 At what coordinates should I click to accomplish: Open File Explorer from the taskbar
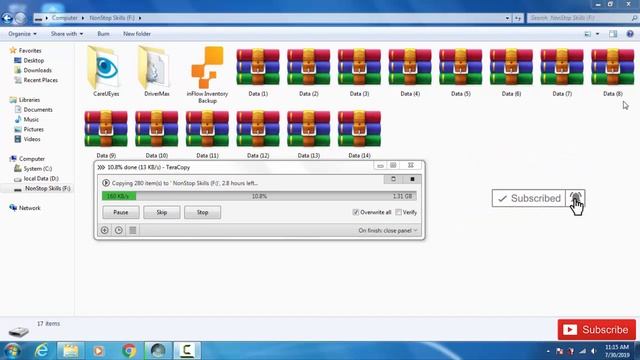point(71,351)
